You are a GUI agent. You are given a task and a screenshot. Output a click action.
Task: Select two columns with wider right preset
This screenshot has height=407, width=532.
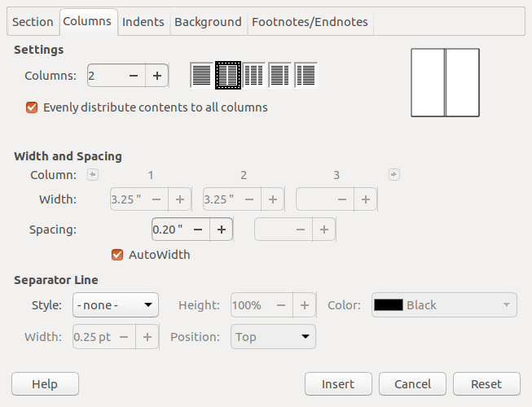coord(306,76)
